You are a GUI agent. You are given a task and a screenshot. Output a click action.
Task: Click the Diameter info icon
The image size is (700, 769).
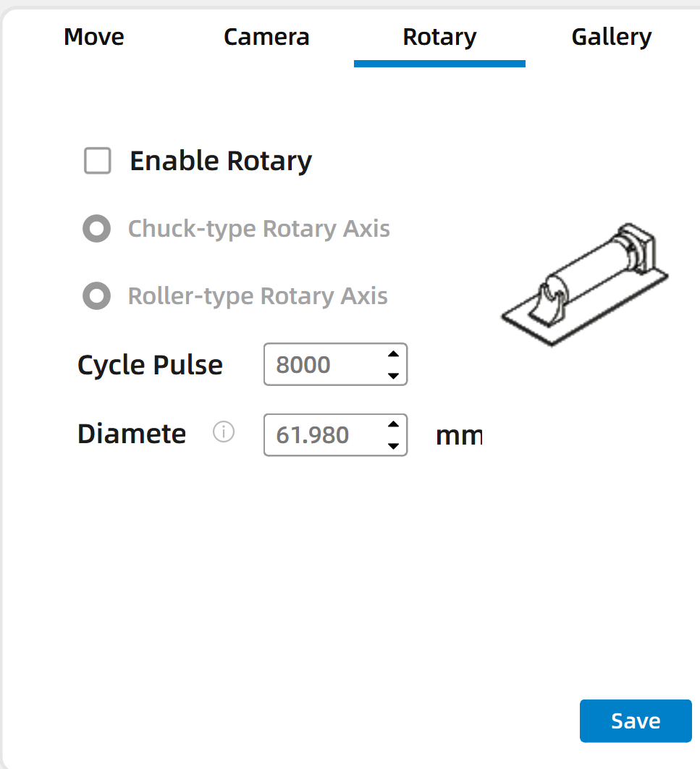coord(224,433)
